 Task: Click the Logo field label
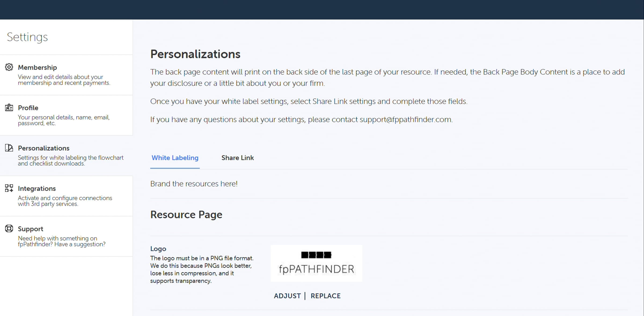coord(158,249)
